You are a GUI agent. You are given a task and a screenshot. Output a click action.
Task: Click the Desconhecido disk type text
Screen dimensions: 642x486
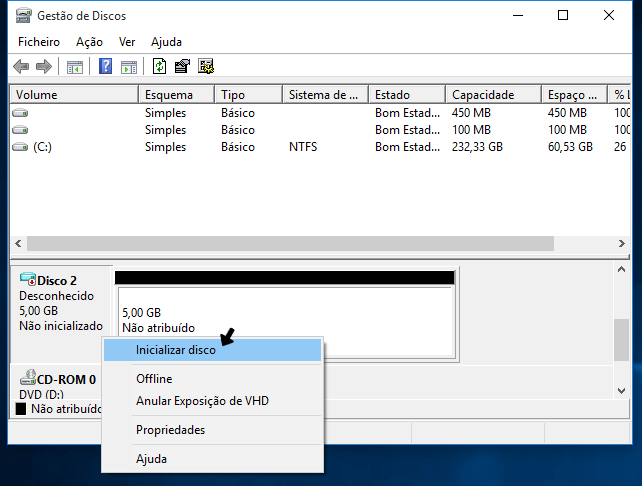click(57, 296)
